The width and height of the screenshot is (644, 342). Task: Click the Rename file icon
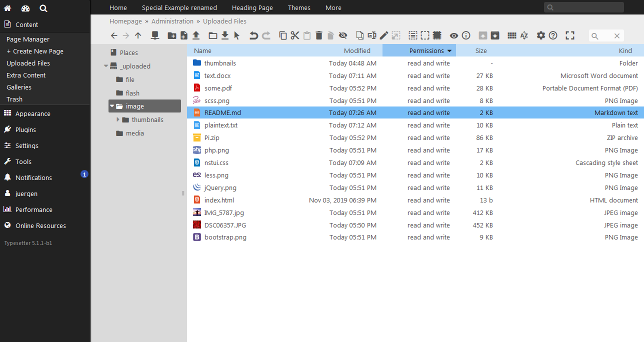point(371,35)
